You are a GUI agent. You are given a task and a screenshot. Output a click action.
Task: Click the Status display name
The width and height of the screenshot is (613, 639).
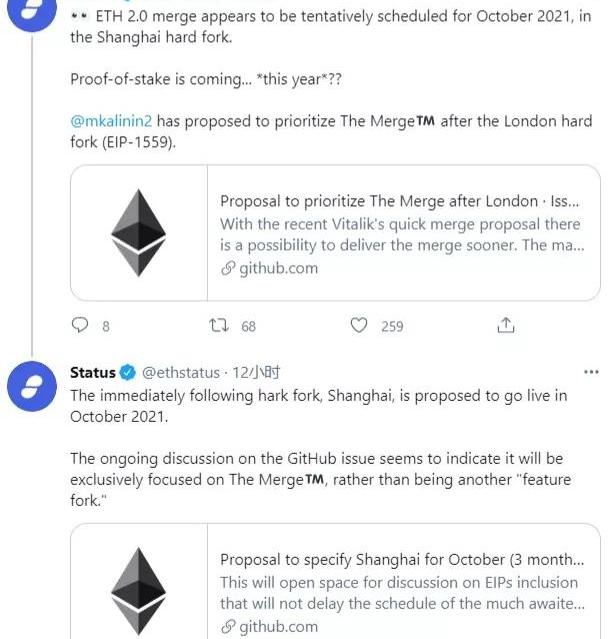point(92,373)
